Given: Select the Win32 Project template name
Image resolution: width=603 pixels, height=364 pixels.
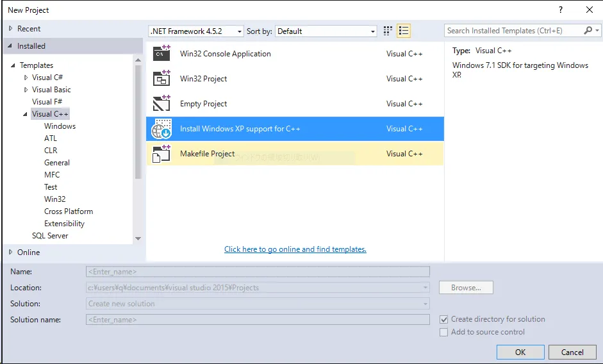Looking at the screenshot, I should pos(203,79).
